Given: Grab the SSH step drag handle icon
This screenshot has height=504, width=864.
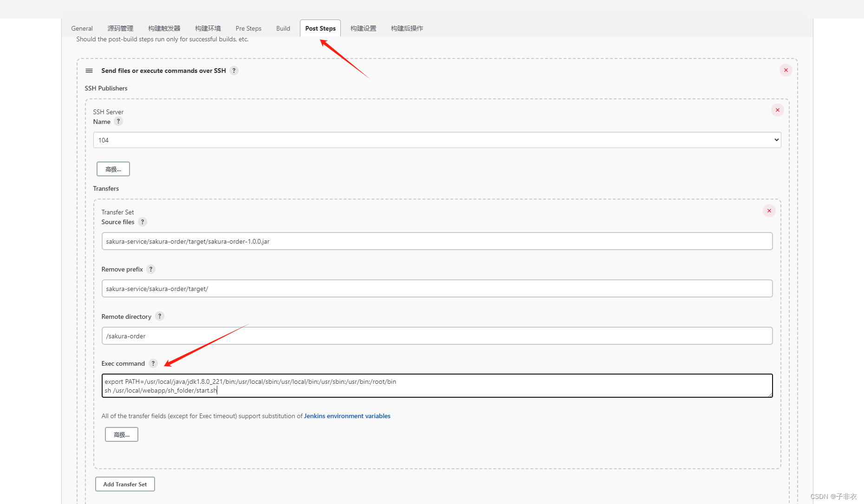Looking at the screenshot, I should coord(89,71).
